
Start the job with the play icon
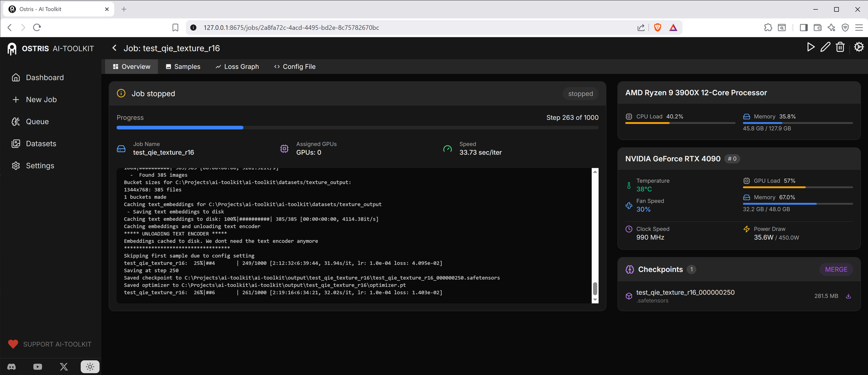[811, 47]
